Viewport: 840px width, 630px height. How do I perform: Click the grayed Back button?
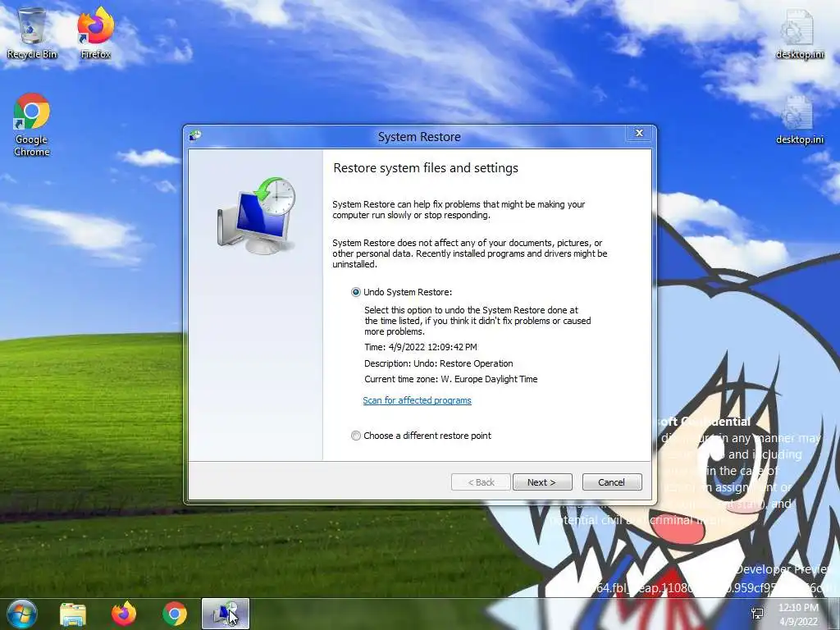(x=481, y=482)
